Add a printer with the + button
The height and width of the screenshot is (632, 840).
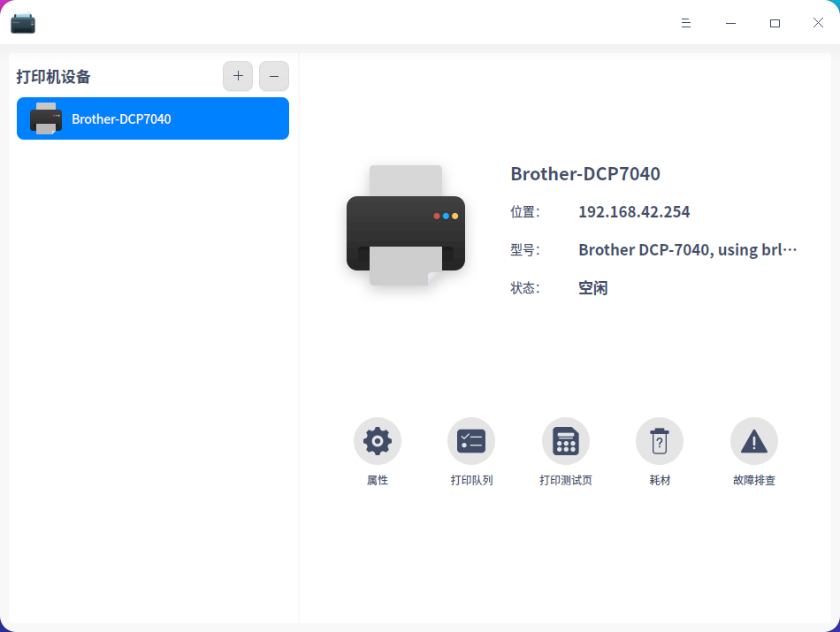[237, 76]
